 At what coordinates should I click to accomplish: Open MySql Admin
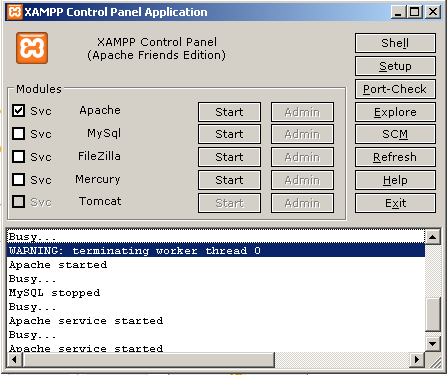pos(302,134)
